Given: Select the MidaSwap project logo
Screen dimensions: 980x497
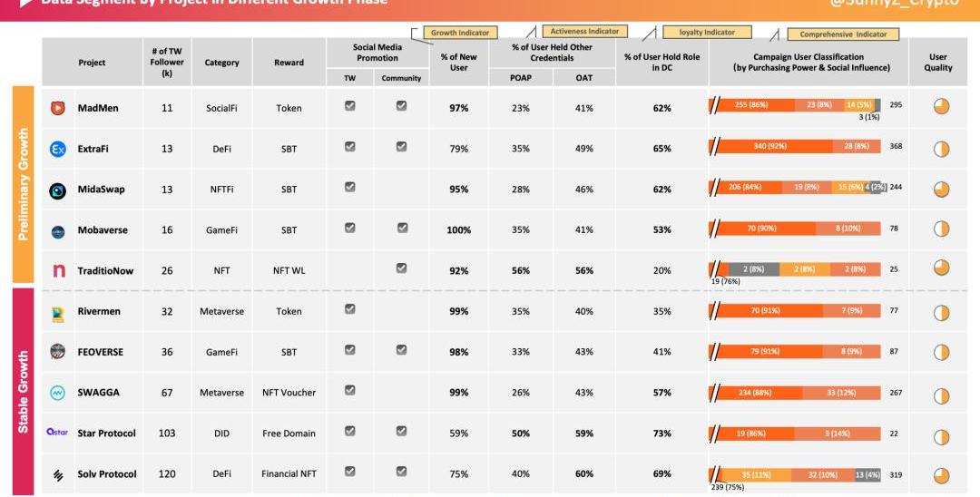Looking at the screenshot, I should pyautogui.click(x=57, y=190).
